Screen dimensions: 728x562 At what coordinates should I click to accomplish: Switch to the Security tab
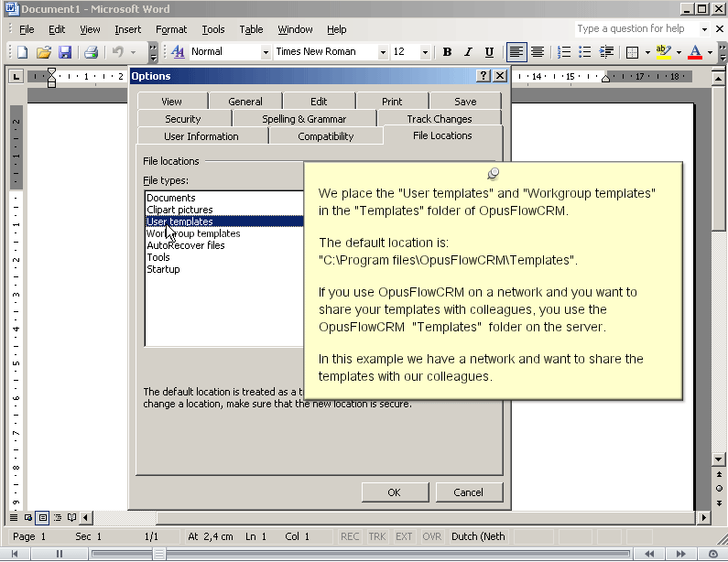tap(183, 119)
